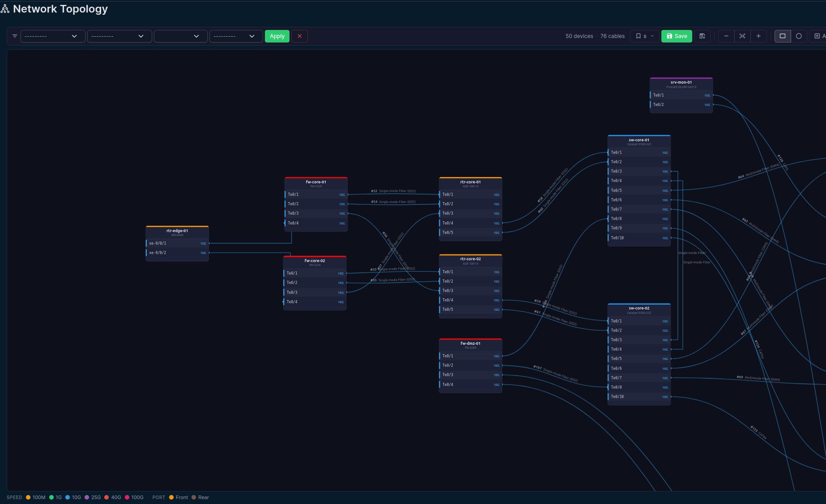Viewport: 826px width, 504px height.
Task: Click the 50 devices count text
Action: click(579, 36)
